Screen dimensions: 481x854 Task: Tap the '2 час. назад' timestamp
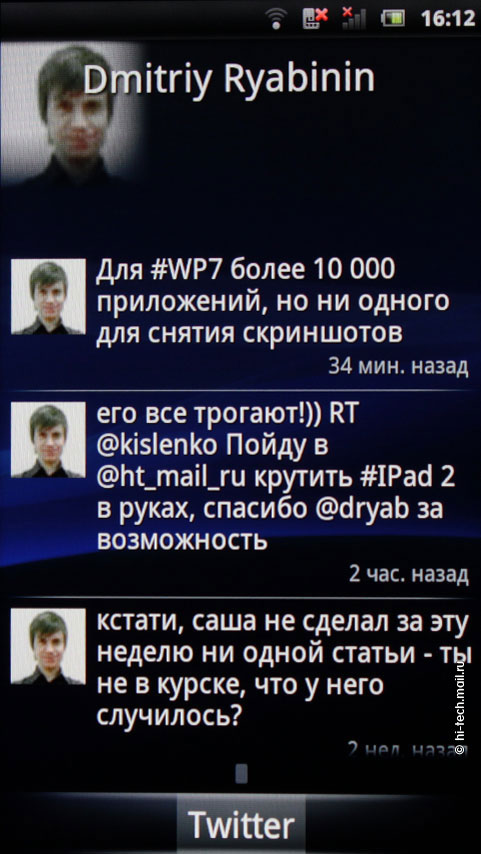click(x=409, y=574)
